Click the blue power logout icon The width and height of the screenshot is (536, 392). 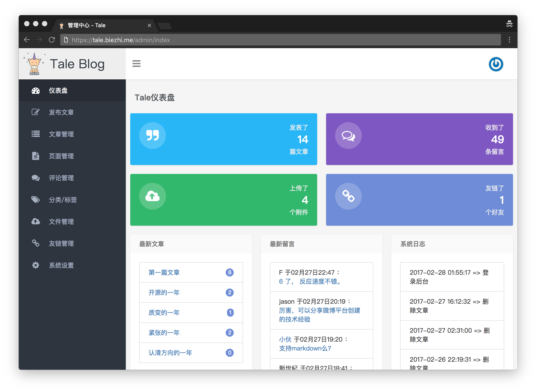496,64
